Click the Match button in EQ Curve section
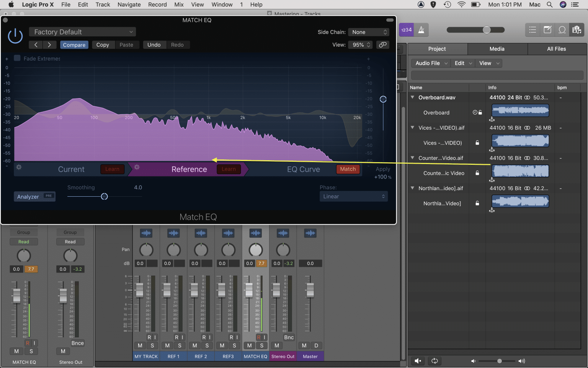 point(348,169)
